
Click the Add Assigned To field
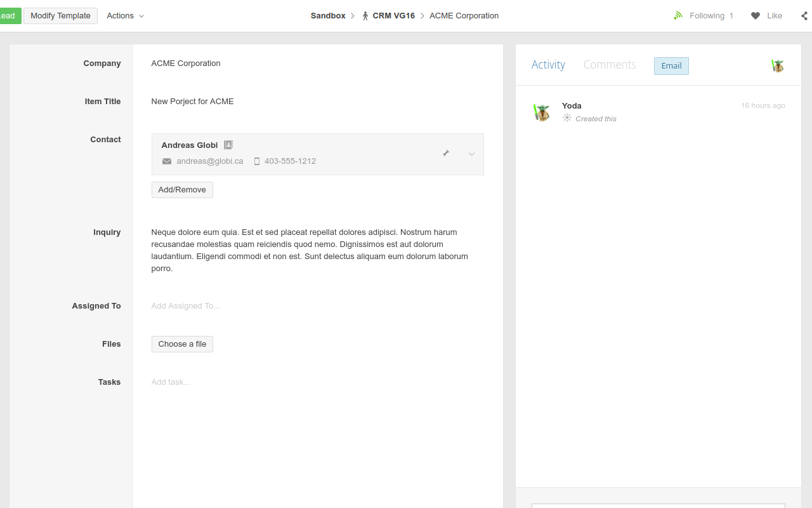[185, 305]
